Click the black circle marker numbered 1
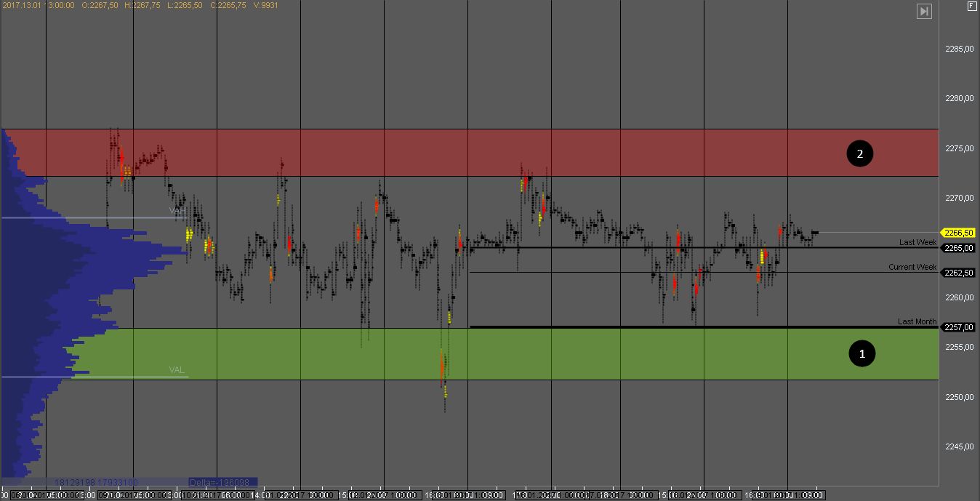Image resolution: width=980 pixels, height=501 pixels. tap(862, 353)
